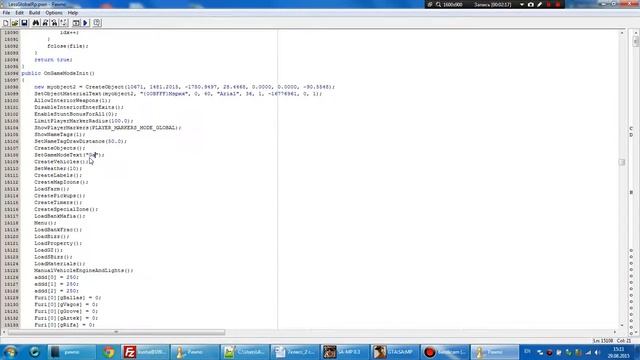Click the Open file folder icon

pyautogui.click(x=15, y=23)
